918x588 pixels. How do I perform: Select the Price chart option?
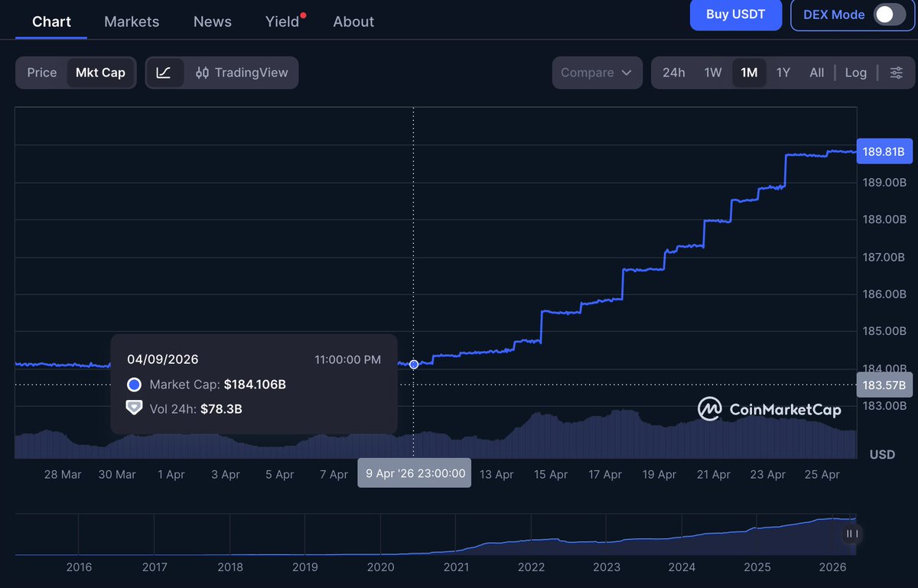coord(42,73)
